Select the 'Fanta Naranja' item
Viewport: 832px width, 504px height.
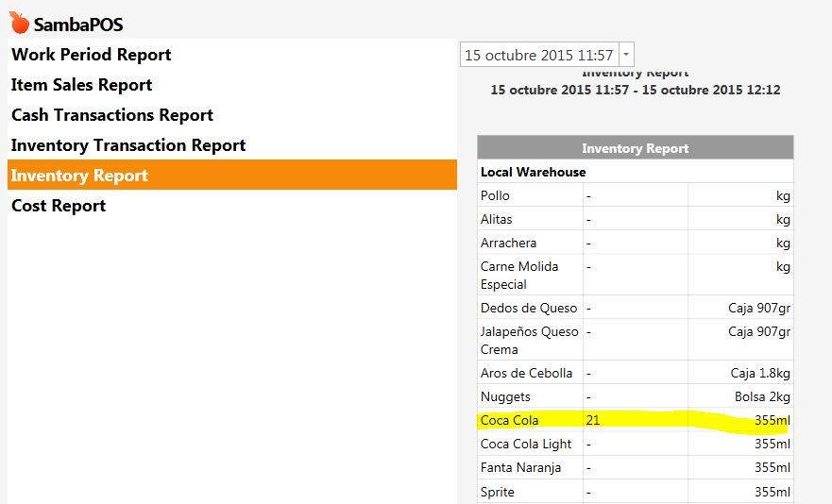point(520,467)
